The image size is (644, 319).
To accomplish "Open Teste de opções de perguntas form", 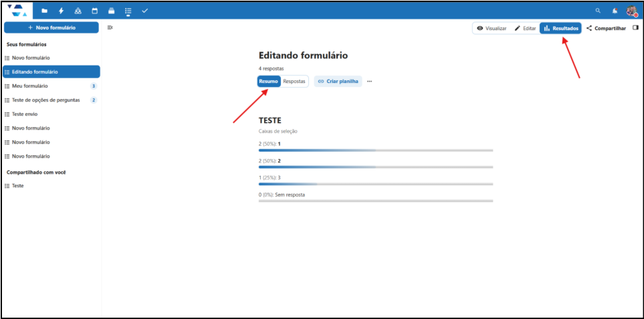I will (x=45, y=100).
